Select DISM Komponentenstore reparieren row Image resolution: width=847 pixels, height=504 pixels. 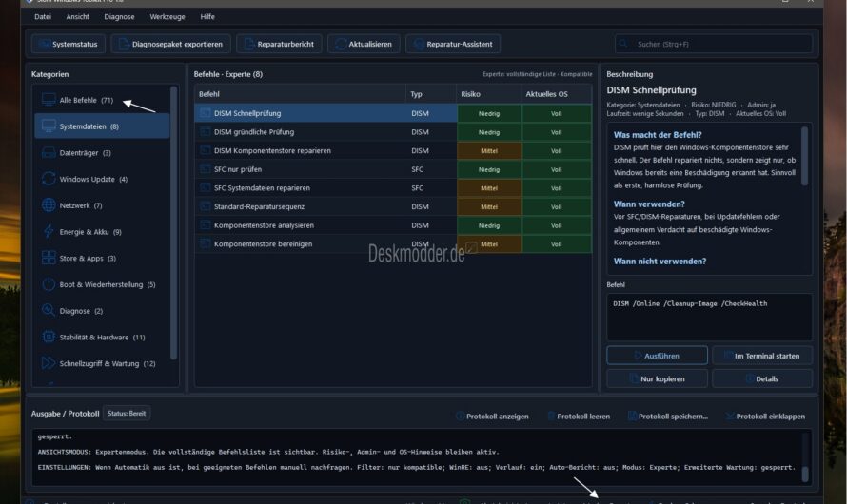pyautogui.click(x=393, y=150)
